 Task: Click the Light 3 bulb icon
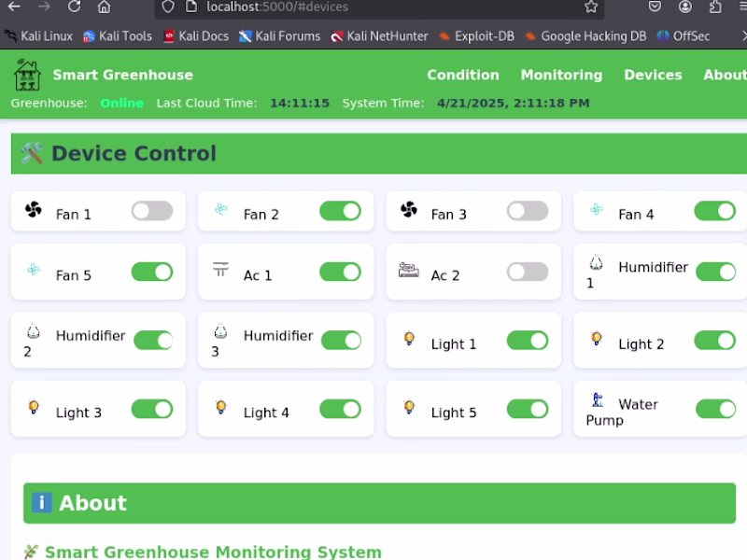(34, 407)
